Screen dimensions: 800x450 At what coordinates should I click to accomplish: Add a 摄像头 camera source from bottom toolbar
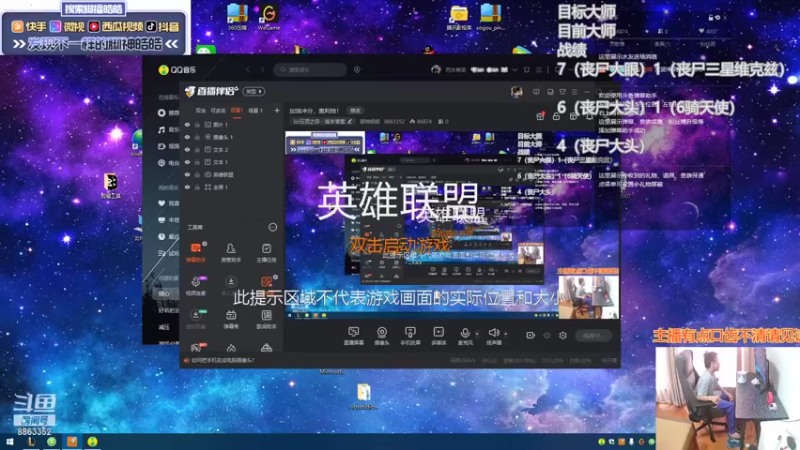coord(382,336)
